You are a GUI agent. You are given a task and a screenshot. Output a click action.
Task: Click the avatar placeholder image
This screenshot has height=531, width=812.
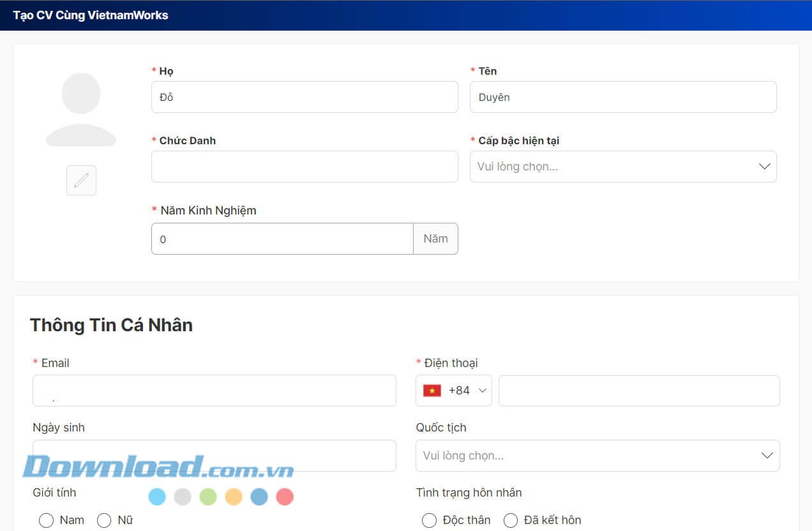[x=80, y=107]
